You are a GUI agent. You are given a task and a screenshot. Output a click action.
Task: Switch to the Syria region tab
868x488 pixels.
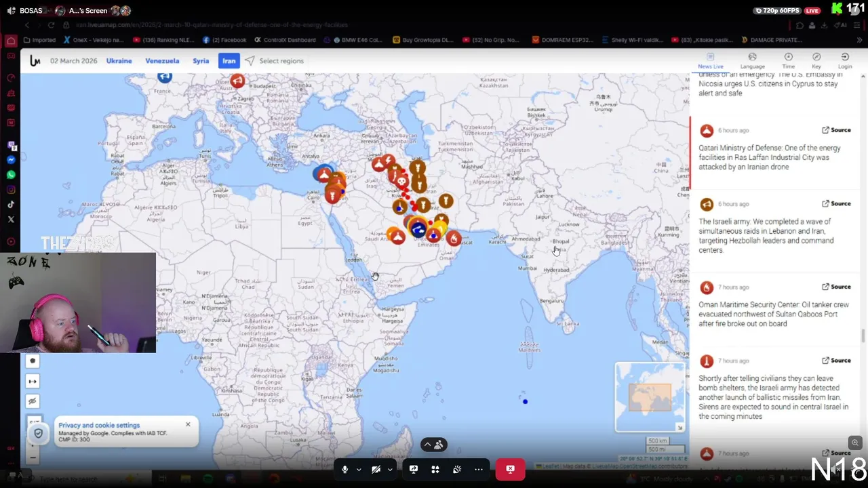[201, 61]
